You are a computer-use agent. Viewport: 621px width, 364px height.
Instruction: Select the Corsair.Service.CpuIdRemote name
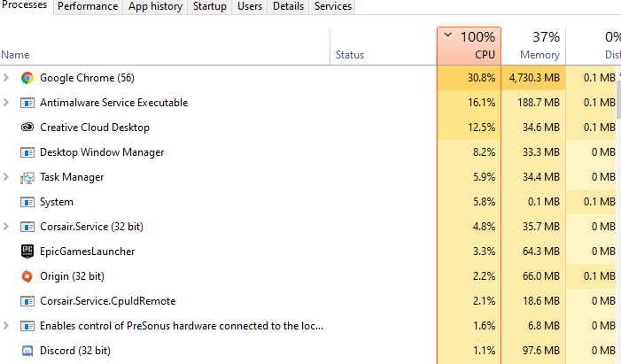[108, 301]
